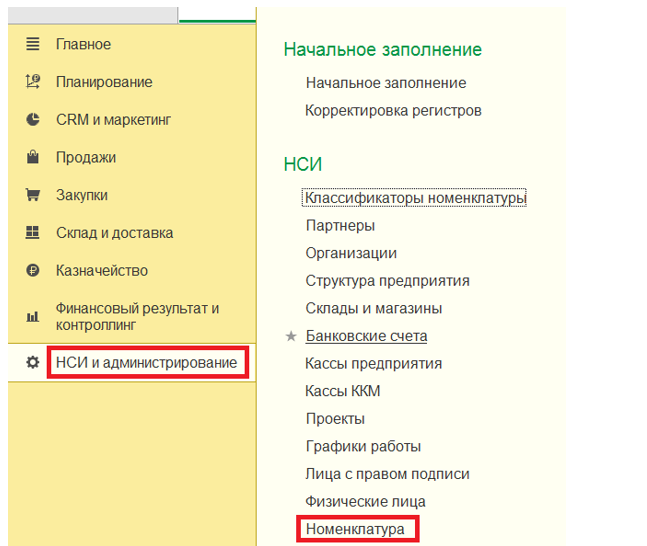Go to Партнеры list
Screen dimensions: 647x546
[x=340, y=226]
